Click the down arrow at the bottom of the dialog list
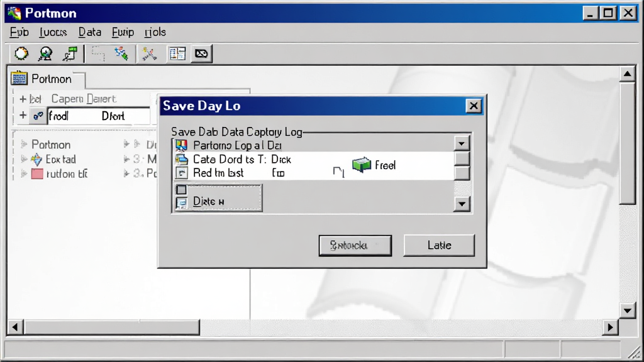 click(462, 204)
